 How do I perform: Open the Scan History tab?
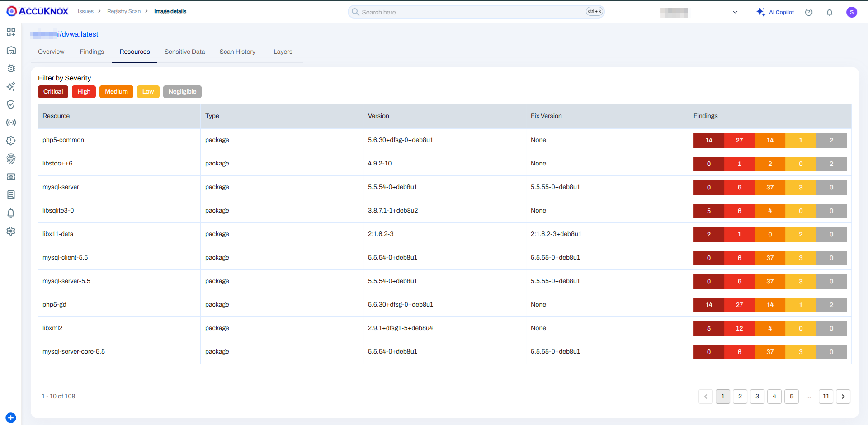(x=237, y=52)
